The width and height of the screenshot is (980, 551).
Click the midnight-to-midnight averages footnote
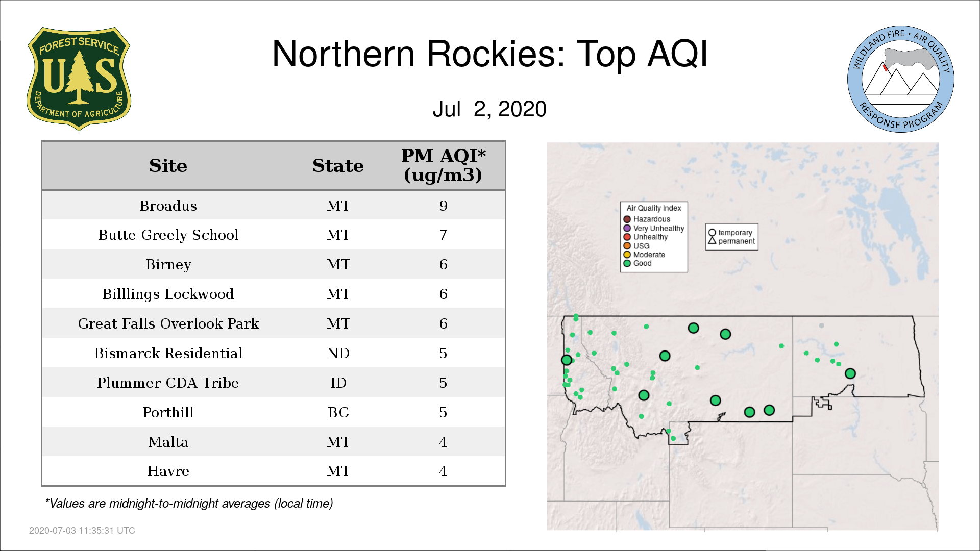(x=189, y=504)
